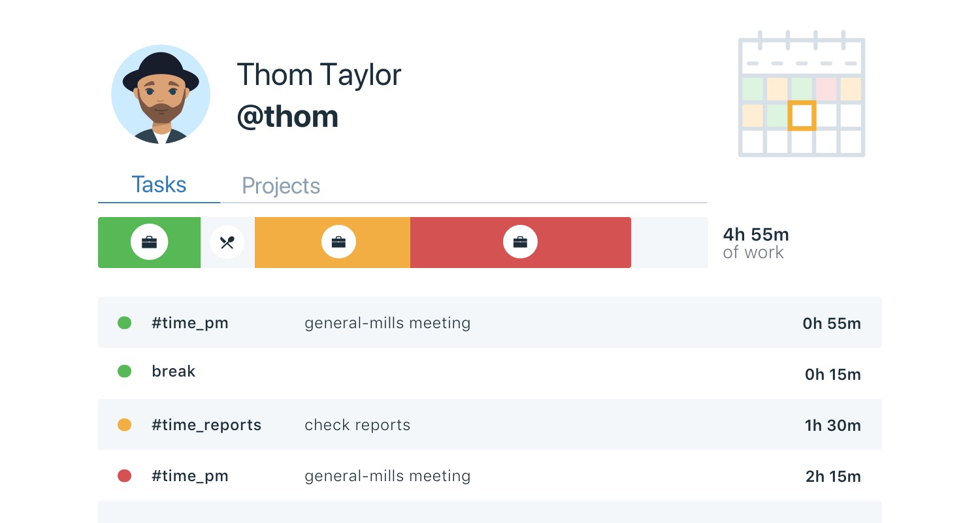The width and height of the screenshot is (980, 523).
Task: Select the first #time_pm task row
Action: click(x=490, y=323)
